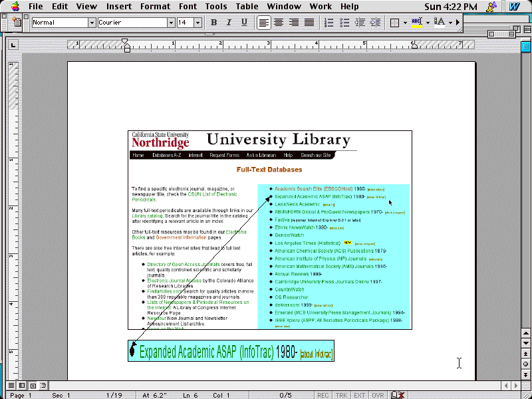Click the first line indent marker on ruler
The width and height of the screenshot is (532, 399).
point(125,41)
